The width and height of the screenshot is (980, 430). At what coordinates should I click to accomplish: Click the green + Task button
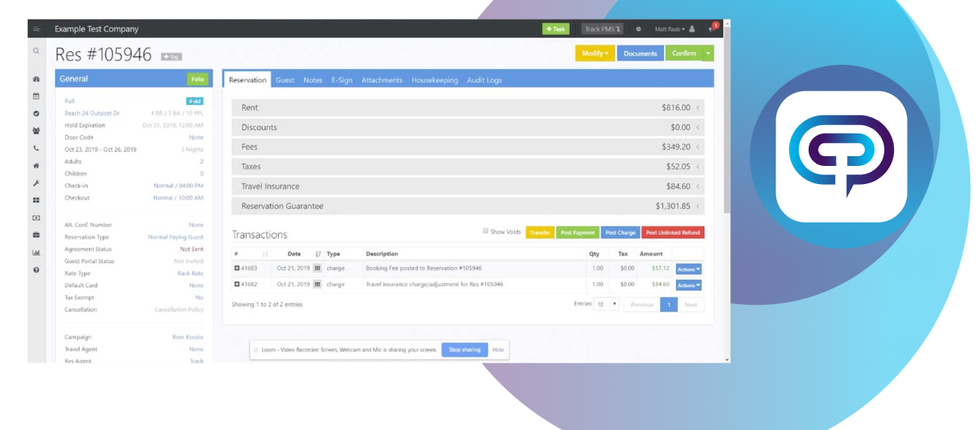(556, 29)
